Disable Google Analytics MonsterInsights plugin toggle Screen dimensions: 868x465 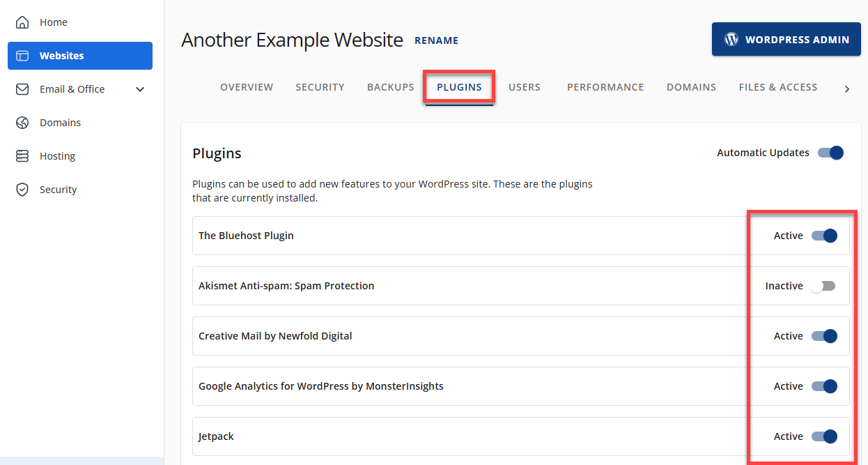tap(824, 386)
